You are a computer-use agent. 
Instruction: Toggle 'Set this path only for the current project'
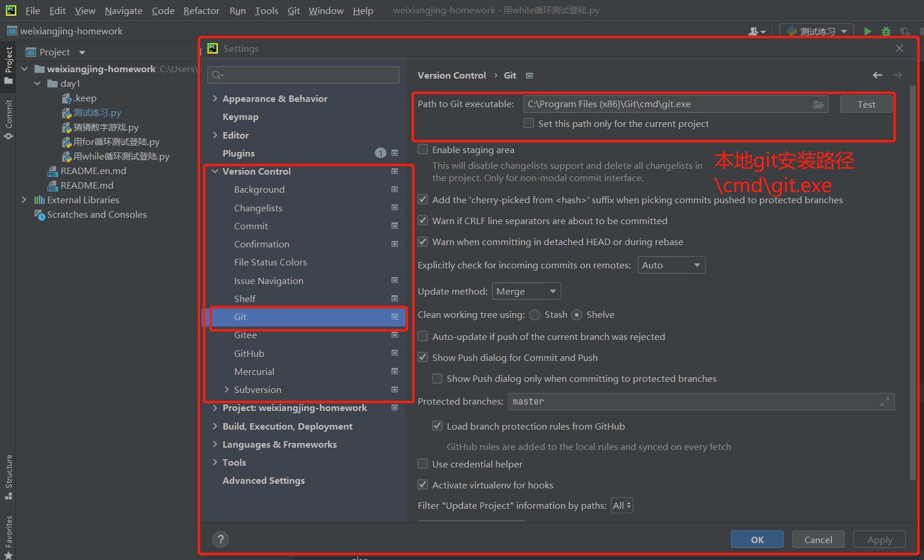click(528, 123)
